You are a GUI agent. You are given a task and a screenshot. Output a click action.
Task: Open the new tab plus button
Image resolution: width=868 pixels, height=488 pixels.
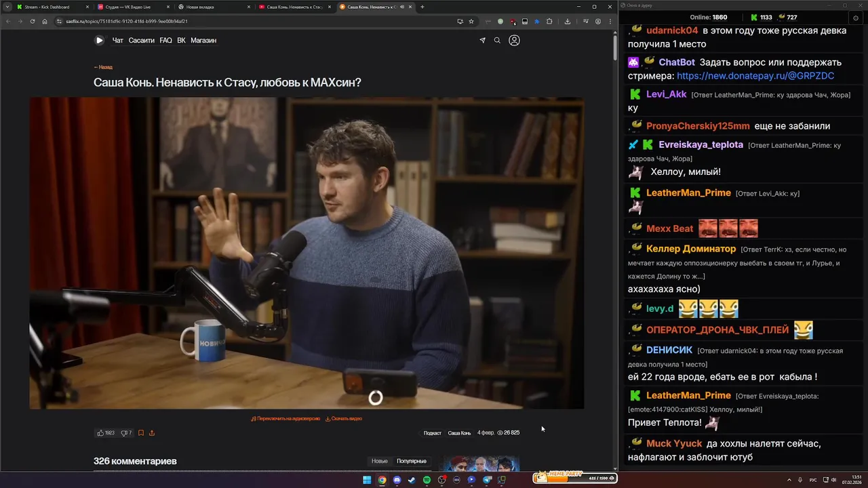[422, 7]
